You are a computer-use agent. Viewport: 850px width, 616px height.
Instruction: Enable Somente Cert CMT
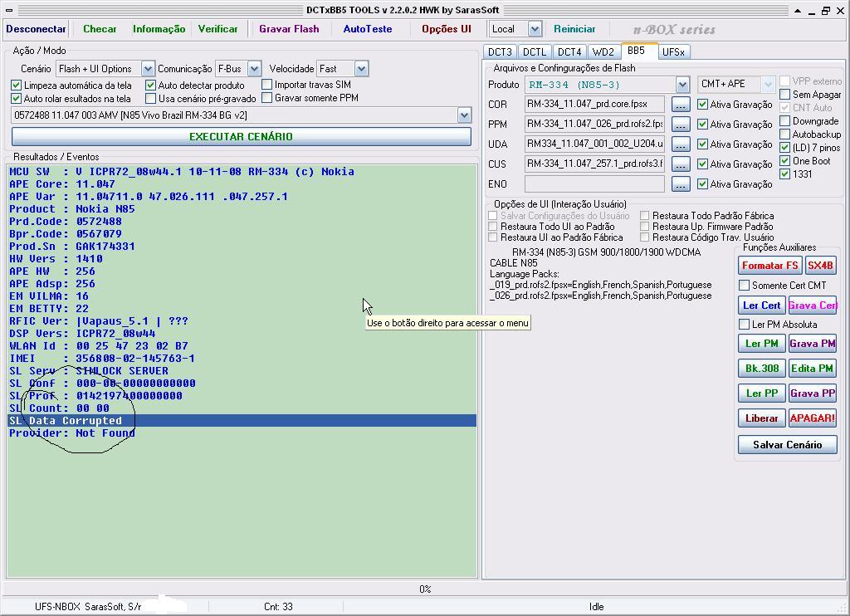[x=745, y=286]
